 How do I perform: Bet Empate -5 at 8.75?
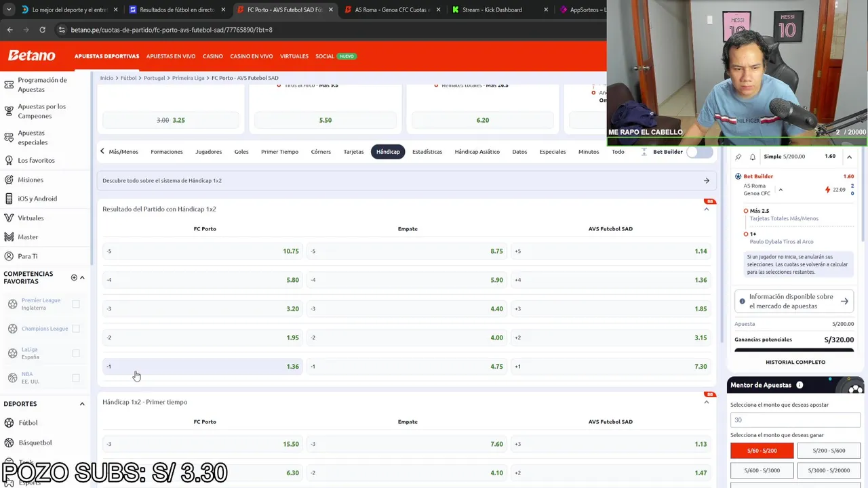click(407, 251)
